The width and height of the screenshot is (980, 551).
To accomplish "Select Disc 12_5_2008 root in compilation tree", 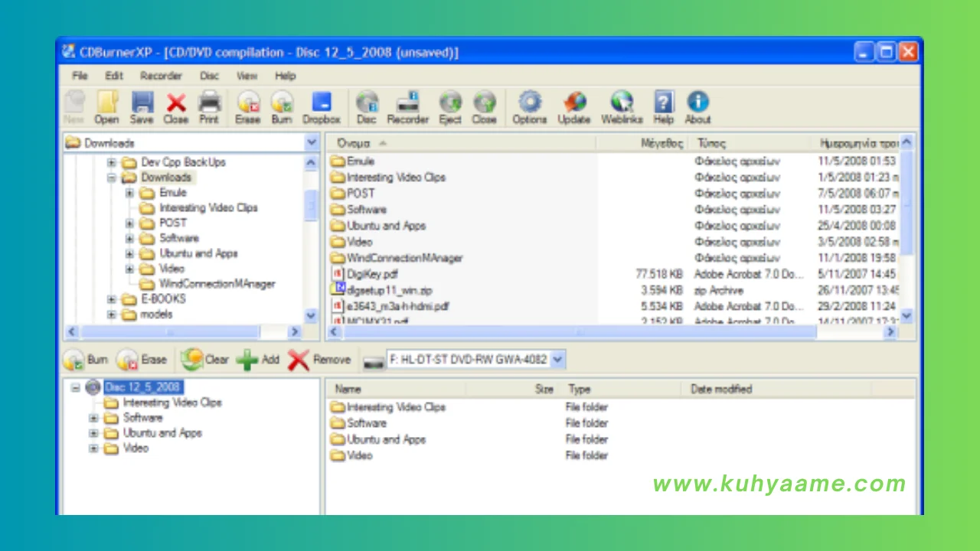I will (x=143, y=387).
